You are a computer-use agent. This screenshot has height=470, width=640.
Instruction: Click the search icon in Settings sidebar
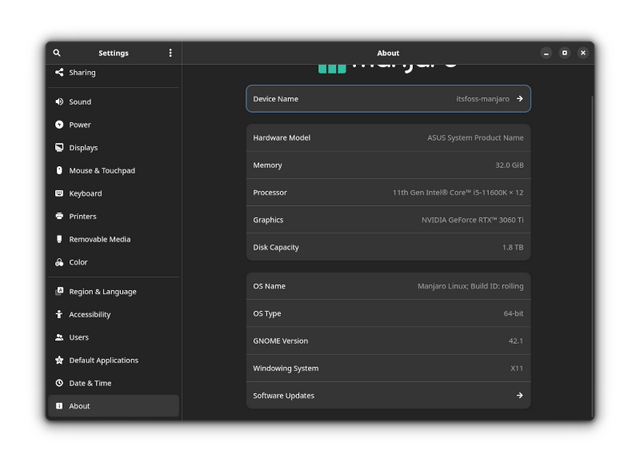(57, 53)
